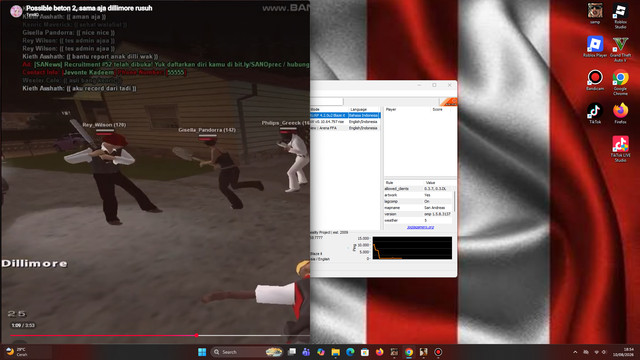Viewport: 640px width, 360px height.
Task: Select the mapname rule row
Action: click(x=418, y=208)
